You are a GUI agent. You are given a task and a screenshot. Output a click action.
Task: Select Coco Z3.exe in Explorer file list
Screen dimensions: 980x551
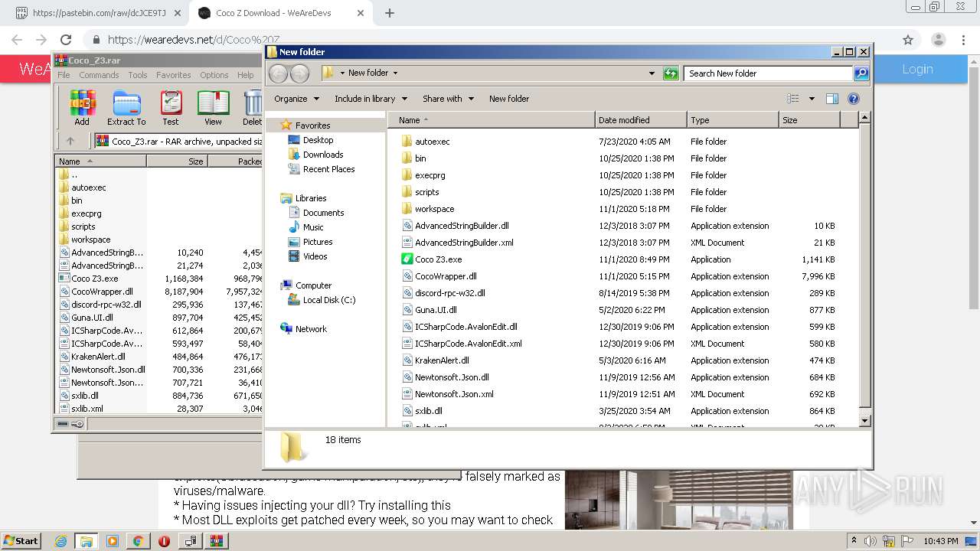pyautogui.click(x=438, y=259)
